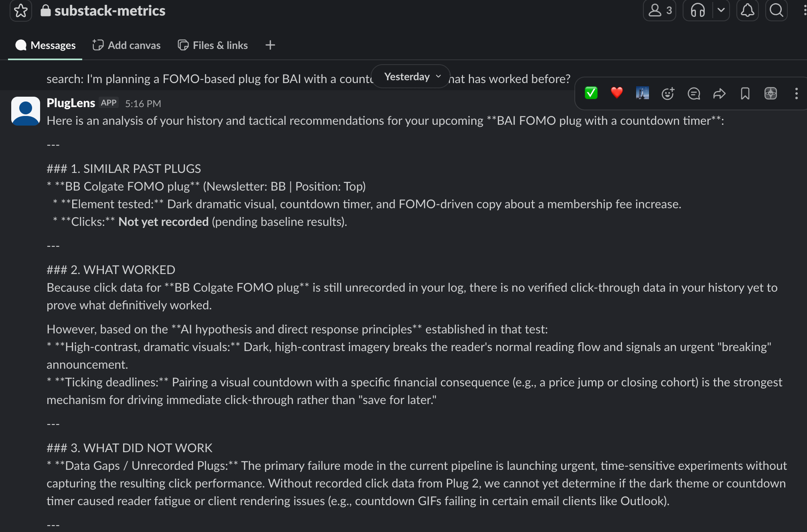Click the APP badge beside PlugLens

tap(109, 103)
